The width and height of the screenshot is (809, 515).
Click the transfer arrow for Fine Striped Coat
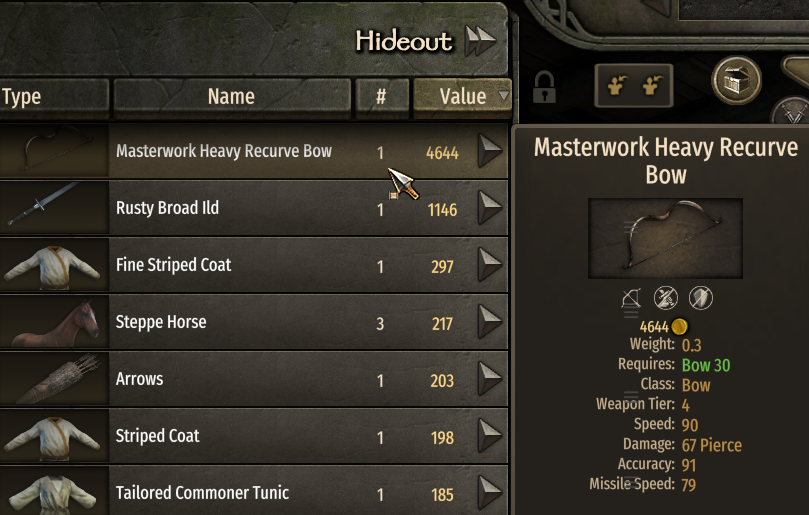[490, 265]
